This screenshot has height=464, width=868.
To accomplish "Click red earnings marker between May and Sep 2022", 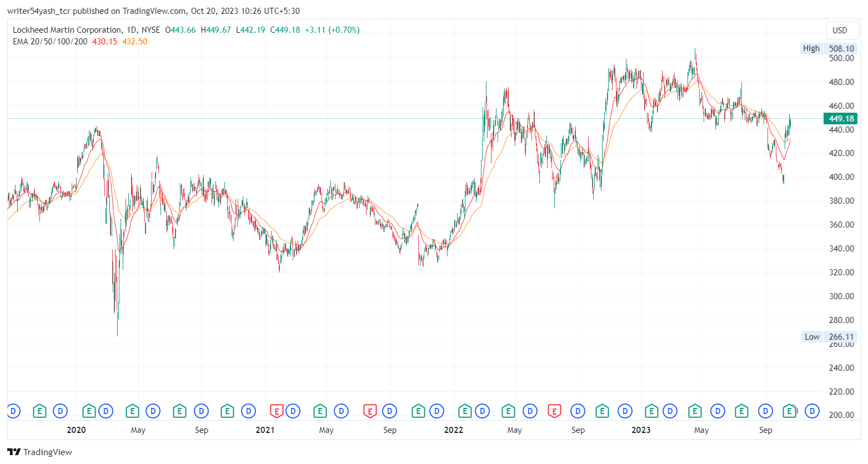I will 554,411.
